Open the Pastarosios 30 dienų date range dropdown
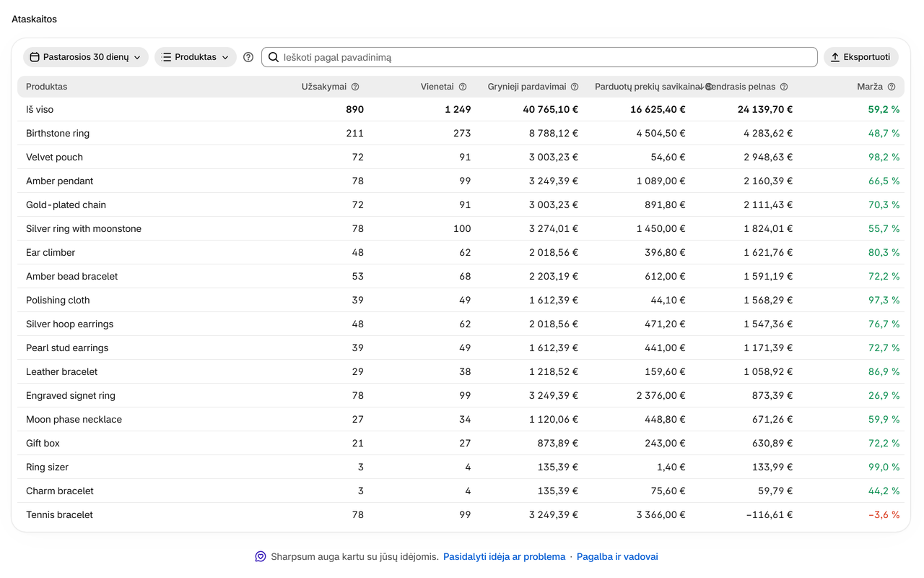The width and height of the screenshot is (924, 578). tap(86, 57)
